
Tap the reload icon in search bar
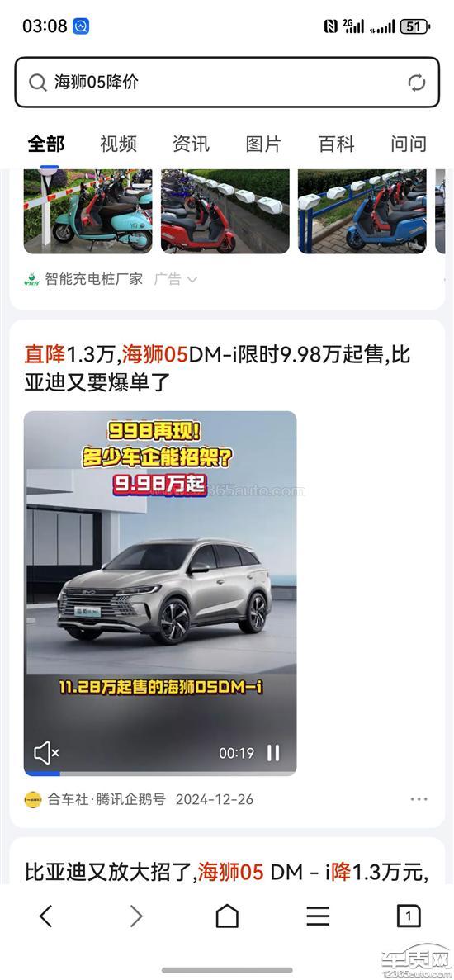[x=417, y=83]
